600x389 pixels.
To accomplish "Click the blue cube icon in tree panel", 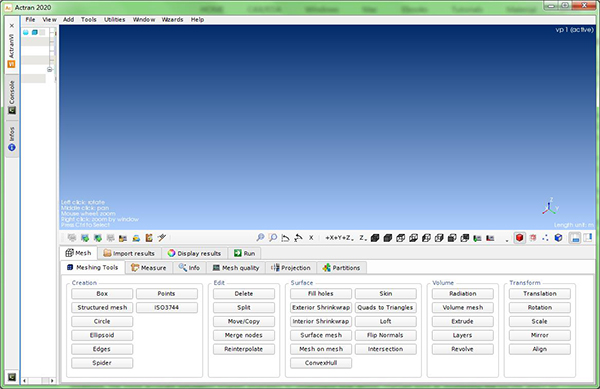I will (34, 33).
